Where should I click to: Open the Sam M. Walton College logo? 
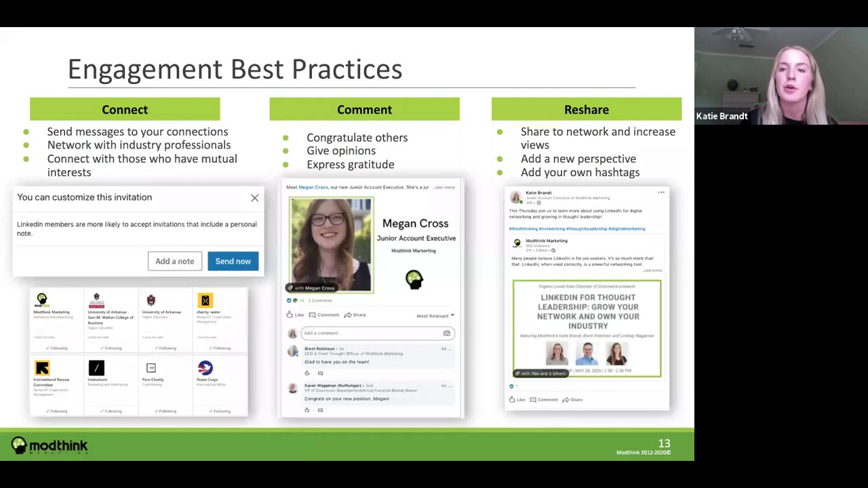(x=96, y=300)
